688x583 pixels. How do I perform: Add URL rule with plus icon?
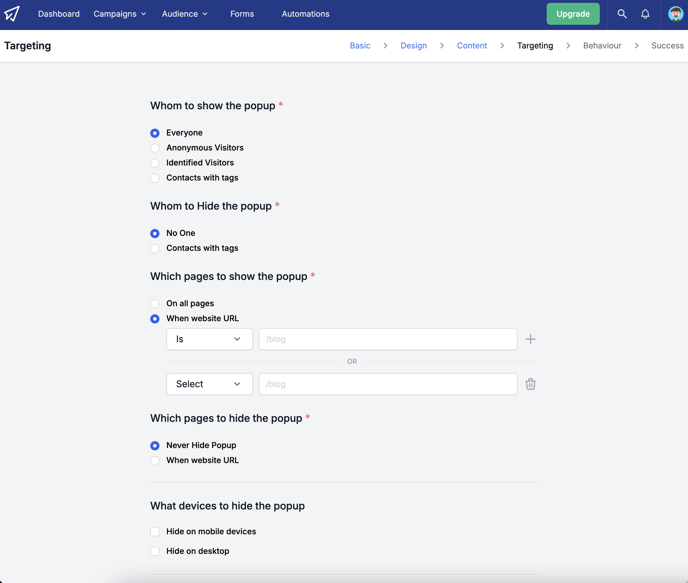click(530, 339)
